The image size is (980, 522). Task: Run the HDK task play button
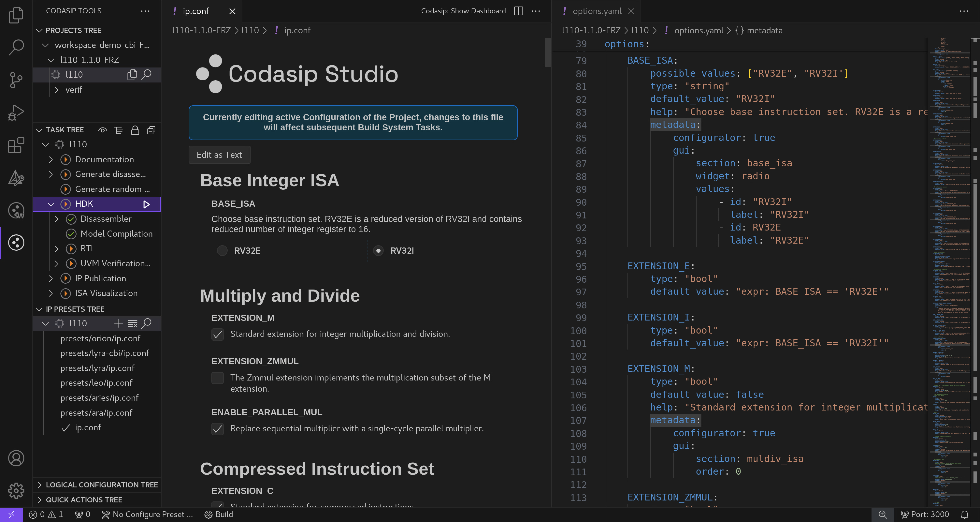(146, 204)
